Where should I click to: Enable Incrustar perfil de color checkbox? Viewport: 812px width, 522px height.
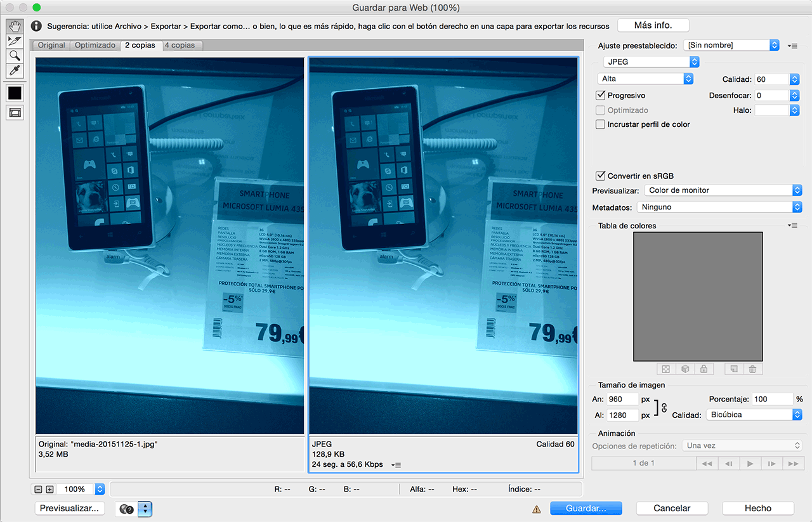tap(600, 124)
